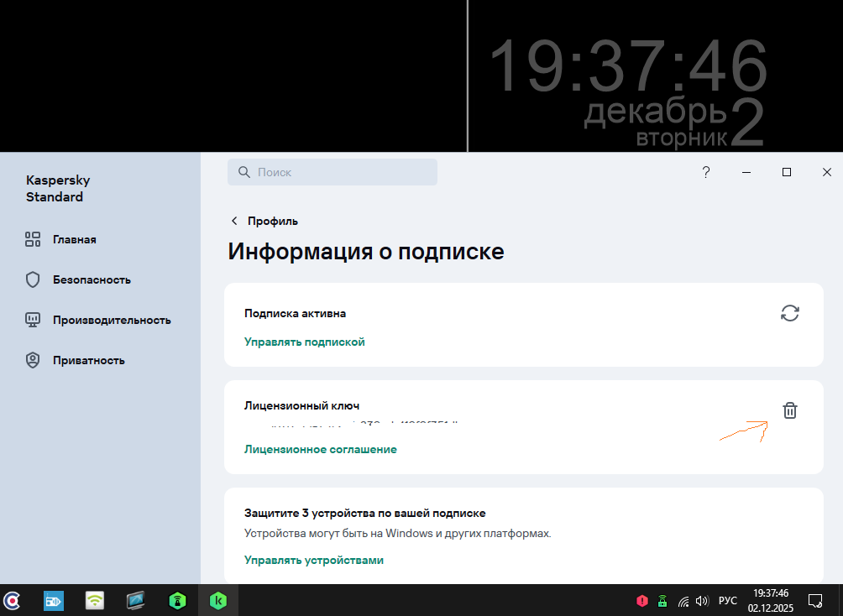Focus the Поиск search field
The image size is (843, 616).
coord(332,172)
